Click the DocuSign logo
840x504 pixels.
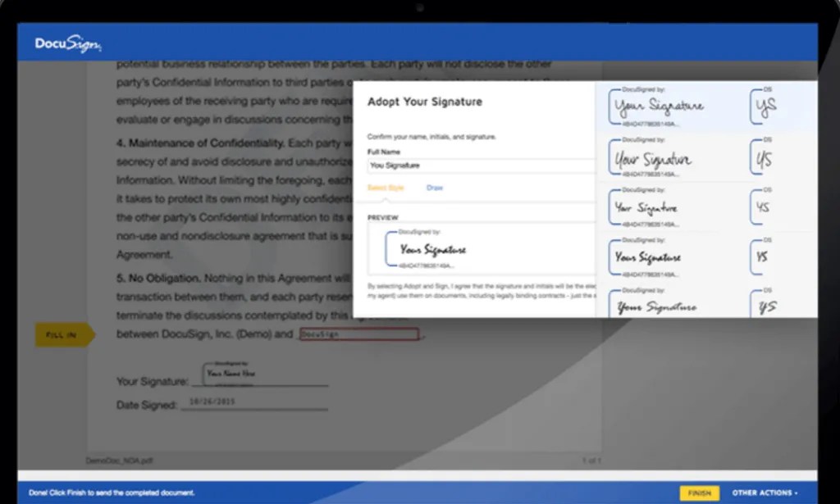67,43
